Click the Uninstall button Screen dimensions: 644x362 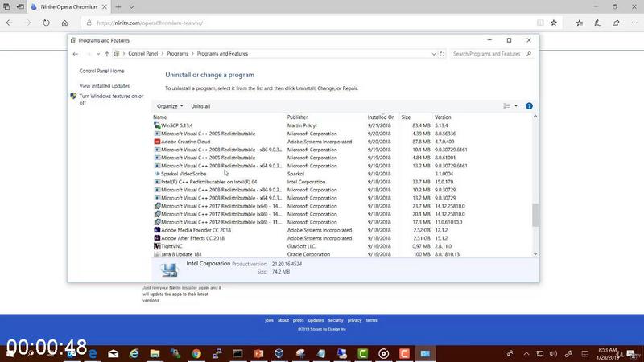[x=200, y=106]
